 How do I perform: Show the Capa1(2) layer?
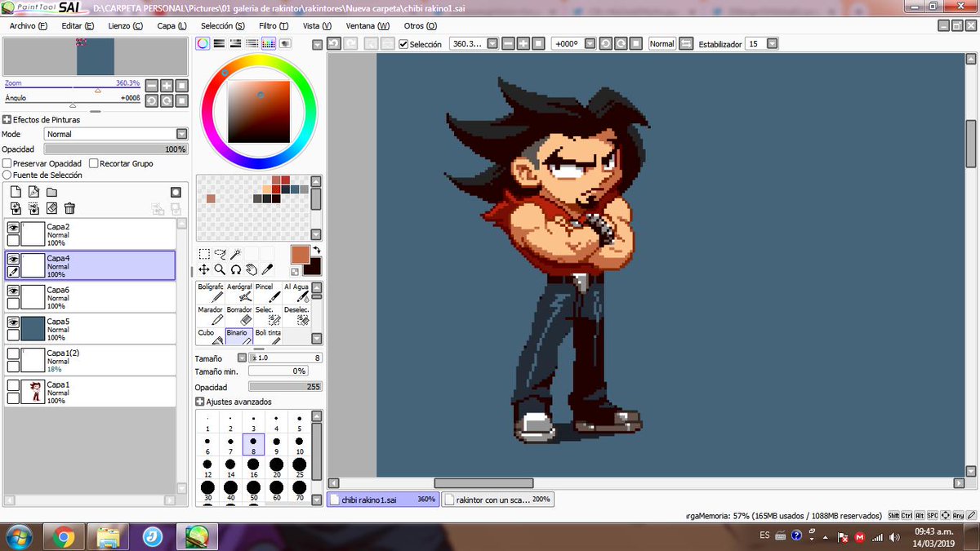tap(13, 354)
